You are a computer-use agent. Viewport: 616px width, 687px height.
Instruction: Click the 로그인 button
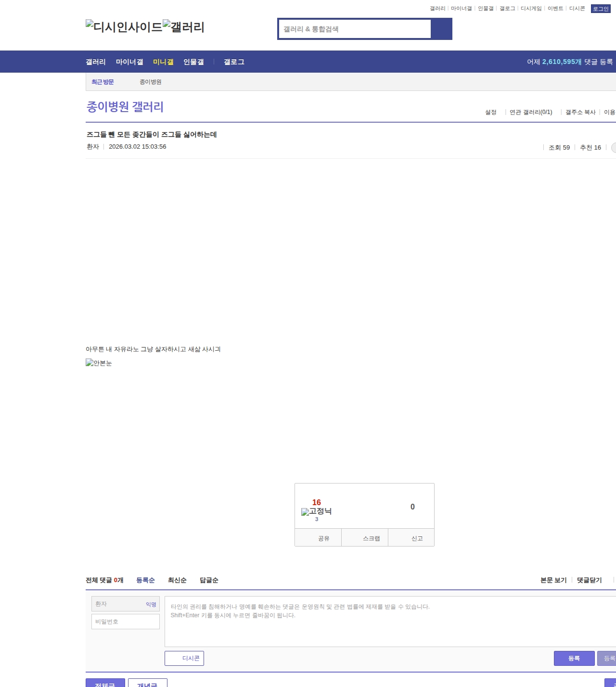coord(601,9)
